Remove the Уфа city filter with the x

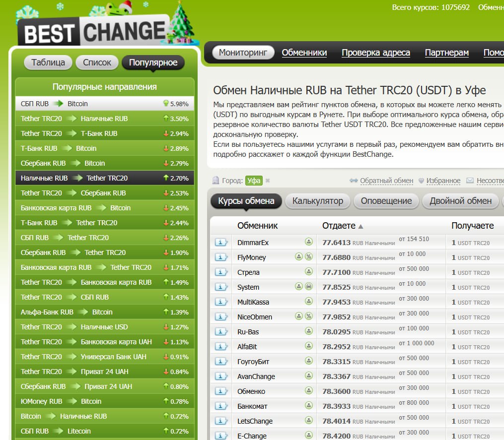pyautogui.click(x=268, y=181)
